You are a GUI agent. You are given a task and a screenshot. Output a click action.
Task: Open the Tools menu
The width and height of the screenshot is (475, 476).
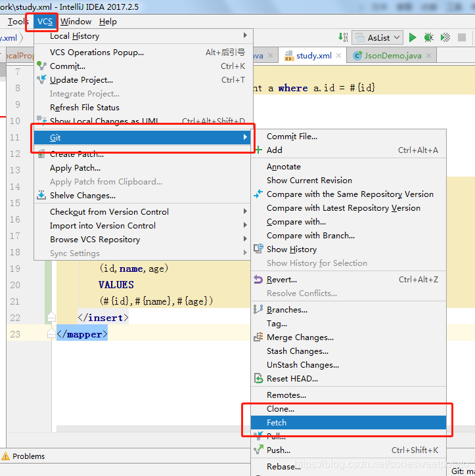(x=17, y=22)
